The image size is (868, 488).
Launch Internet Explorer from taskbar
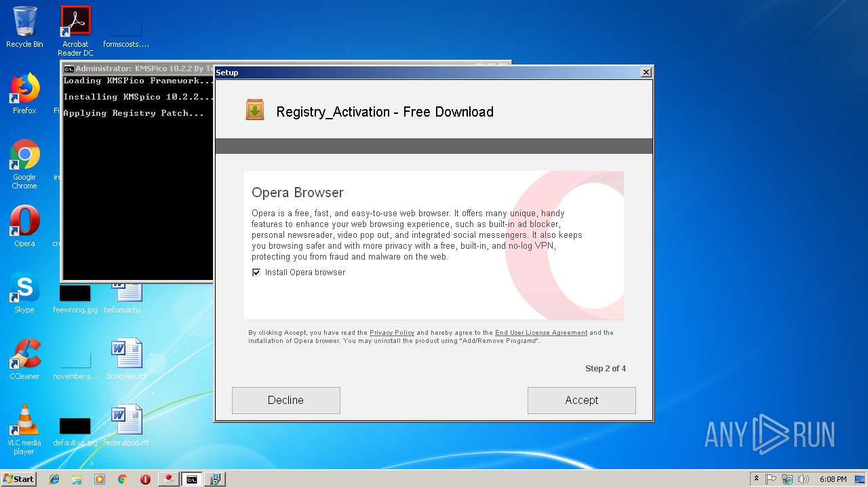tap(54, 479)
